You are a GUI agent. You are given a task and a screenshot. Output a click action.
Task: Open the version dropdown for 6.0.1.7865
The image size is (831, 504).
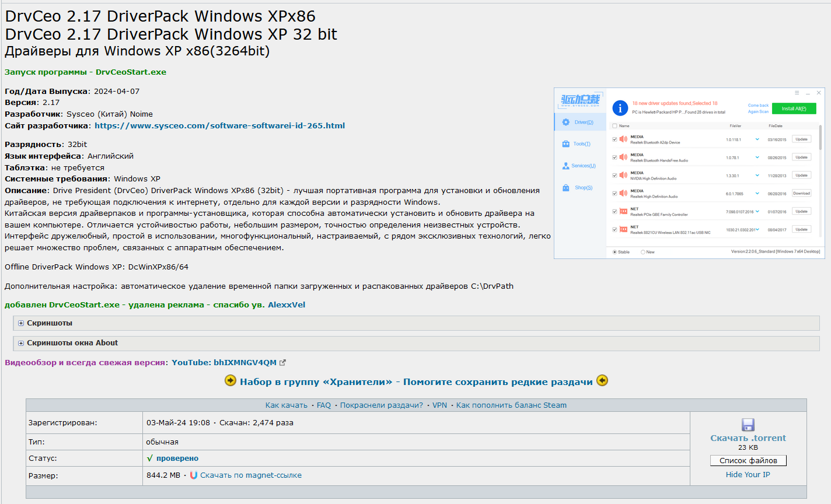[757, 194]
